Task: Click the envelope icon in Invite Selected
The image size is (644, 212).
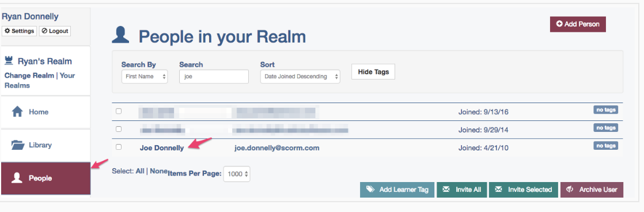Action: click(x=499, y=190)
